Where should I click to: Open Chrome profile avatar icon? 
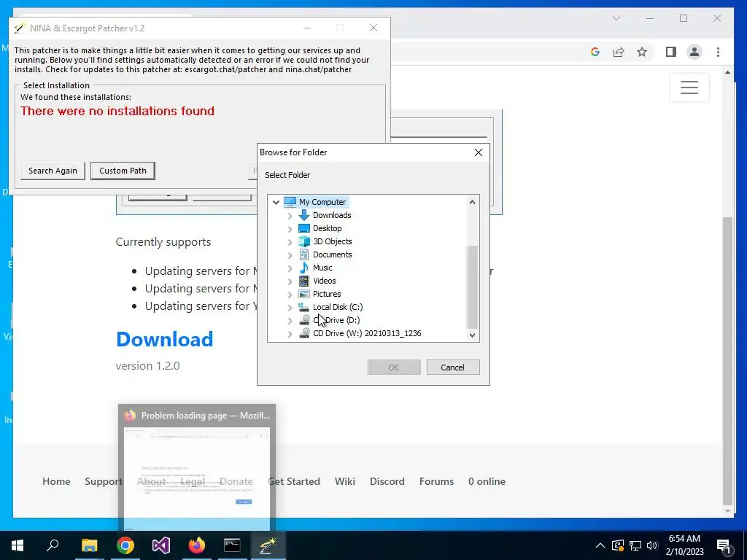pos(694,52)
